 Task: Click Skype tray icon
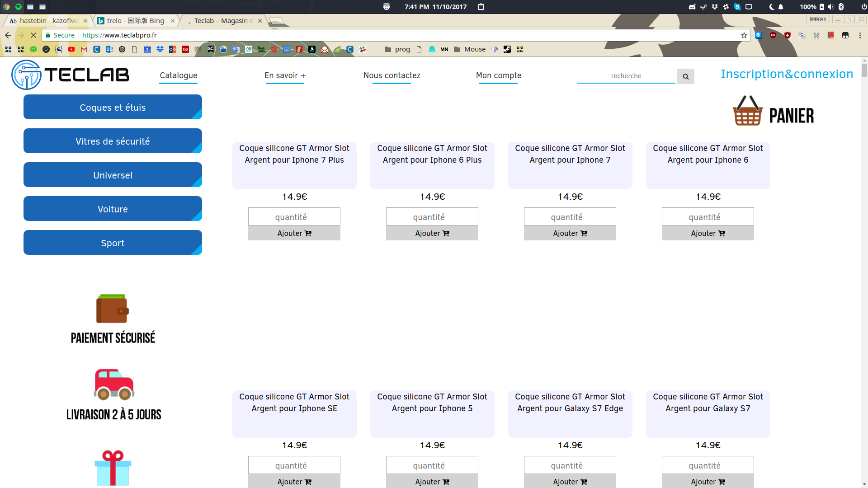click(737, 7)
